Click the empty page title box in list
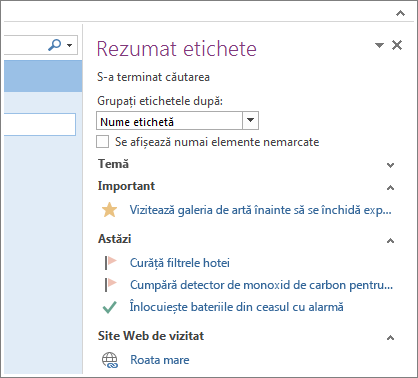The image size is (418, 378). (40, 124)
